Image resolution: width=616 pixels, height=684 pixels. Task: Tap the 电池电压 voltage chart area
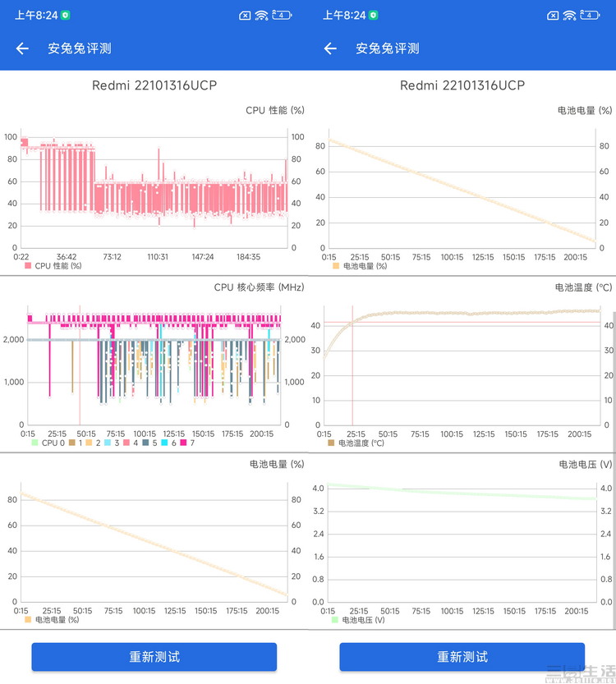(x=462, y=544)
